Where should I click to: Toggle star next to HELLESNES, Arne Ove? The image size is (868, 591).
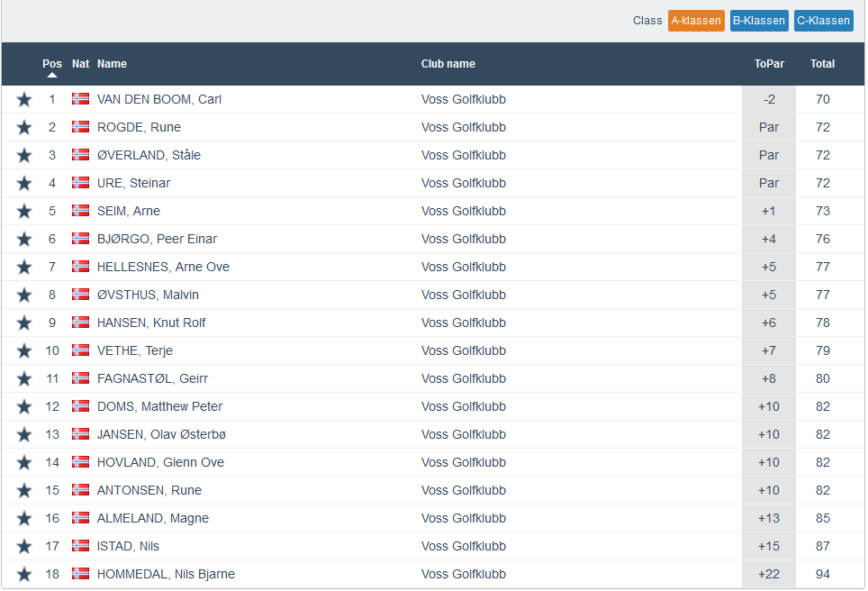(24, 268)
